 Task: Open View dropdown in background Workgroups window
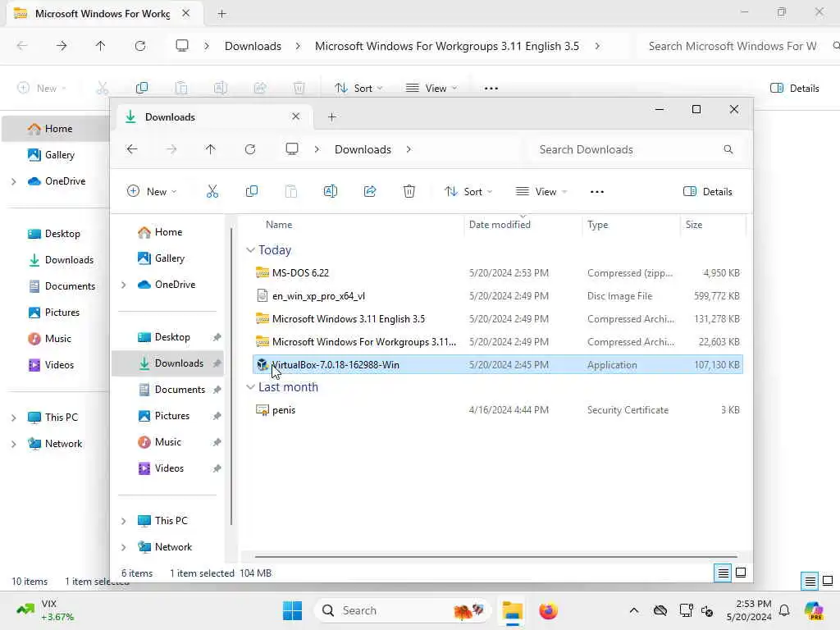431,89
